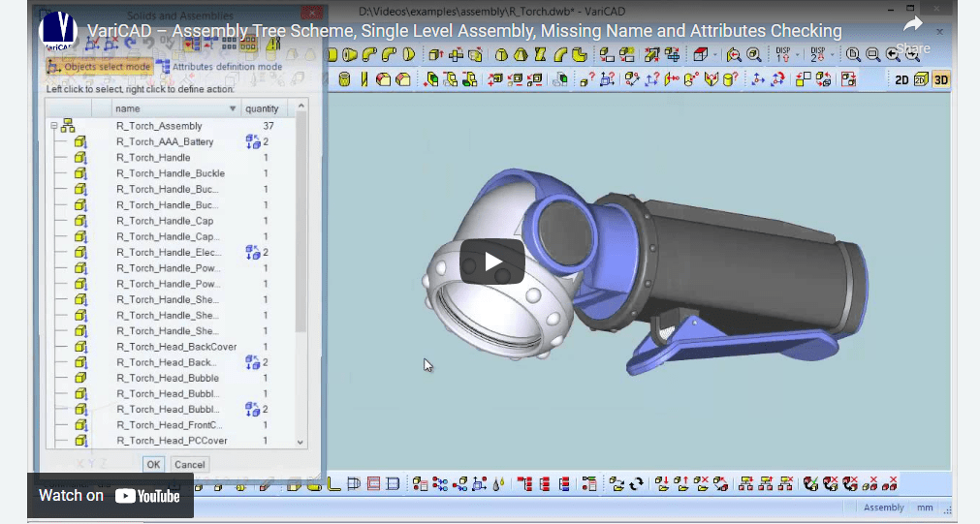This screenshot has height=524, width=980.
Task: Open the DISP 2 display dropdown arrow
Action: pyautogui.click(x=833, y=55)
